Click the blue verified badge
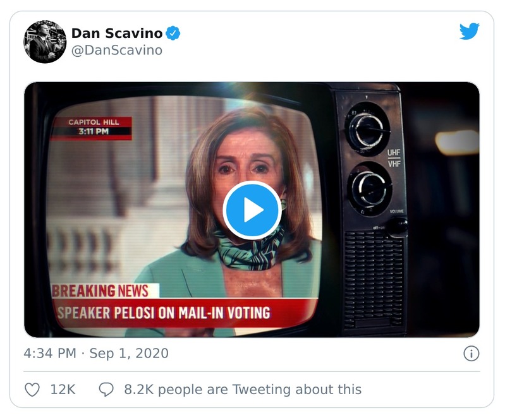The height and width of the screenshot is (420, 505). coord(173,33)
